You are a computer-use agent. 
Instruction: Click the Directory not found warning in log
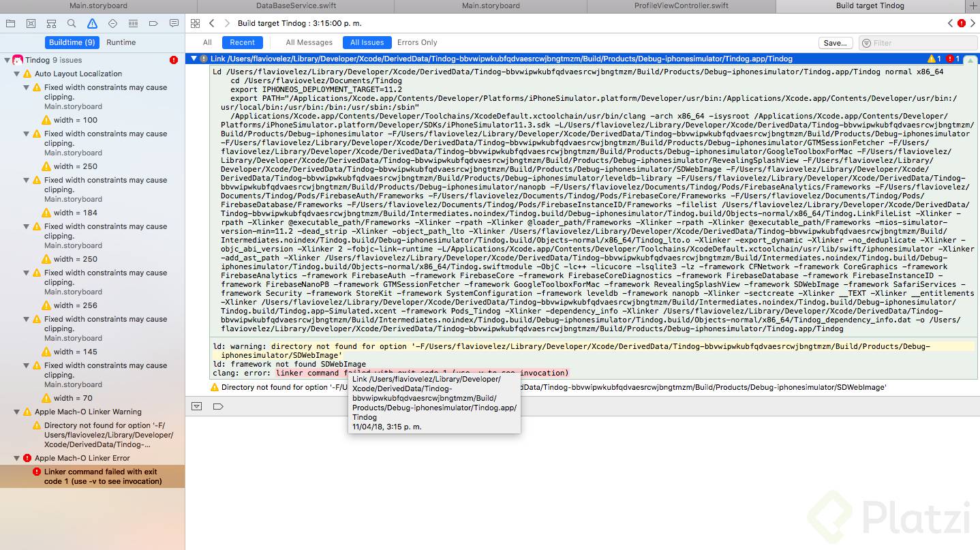coord(548,387)
